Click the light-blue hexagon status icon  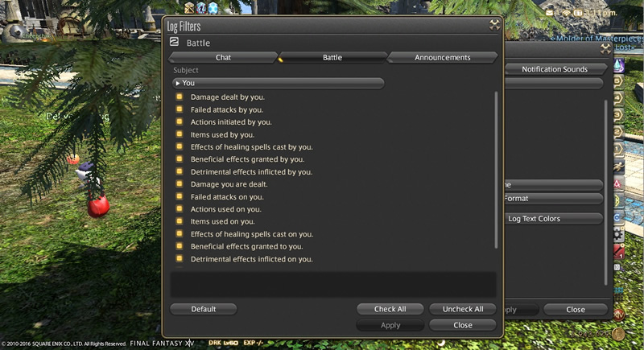pyautogui.click(x=213, y=7)
